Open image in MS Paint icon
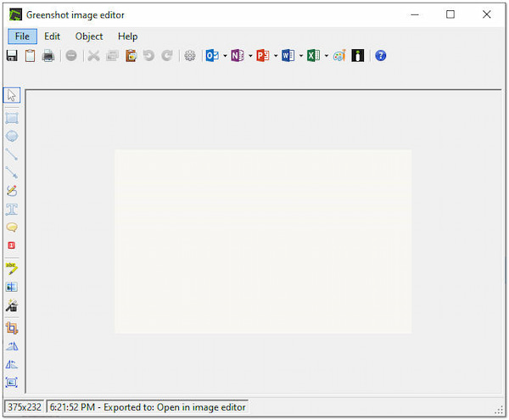 (339, 56)
